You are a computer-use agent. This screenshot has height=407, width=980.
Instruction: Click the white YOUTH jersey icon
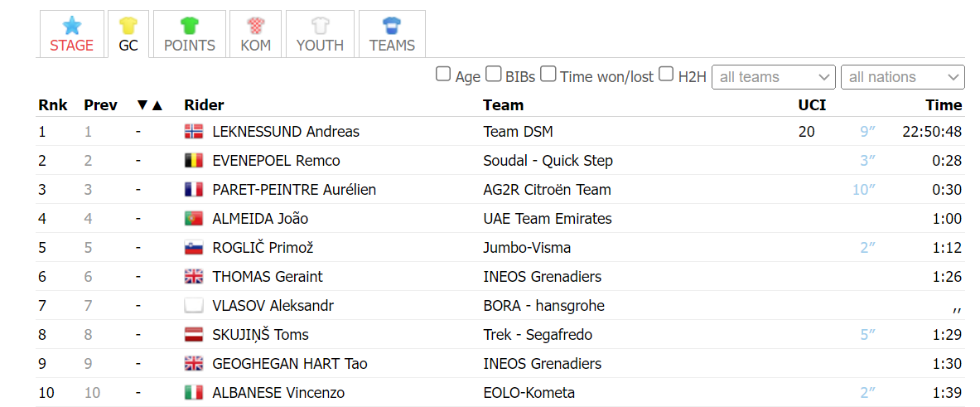click(x=320, y=27)
